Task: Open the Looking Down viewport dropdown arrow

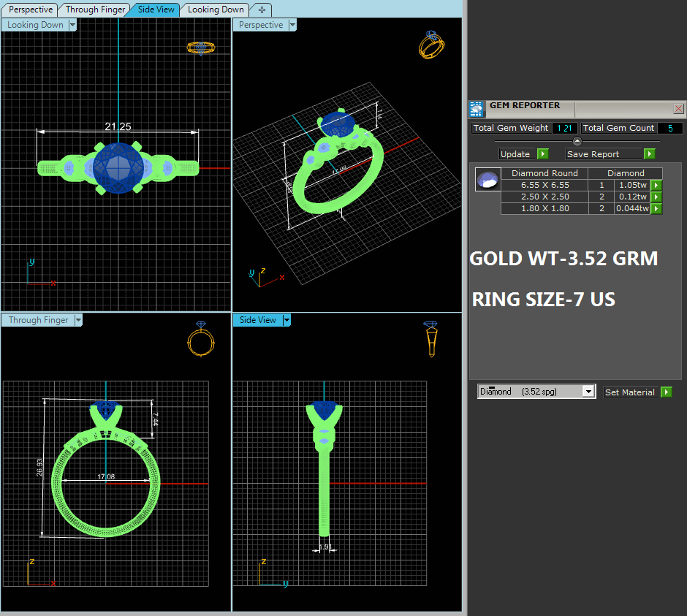Action: 72,25
